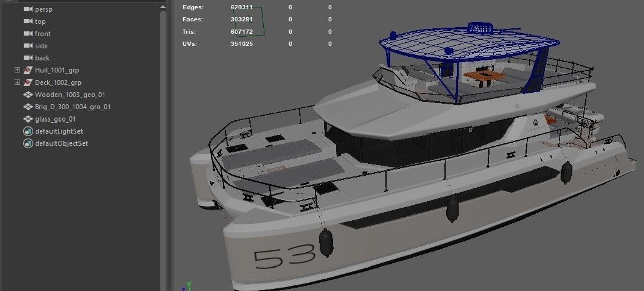Select the side camera node
644x291 pixels.
(41, 46)
